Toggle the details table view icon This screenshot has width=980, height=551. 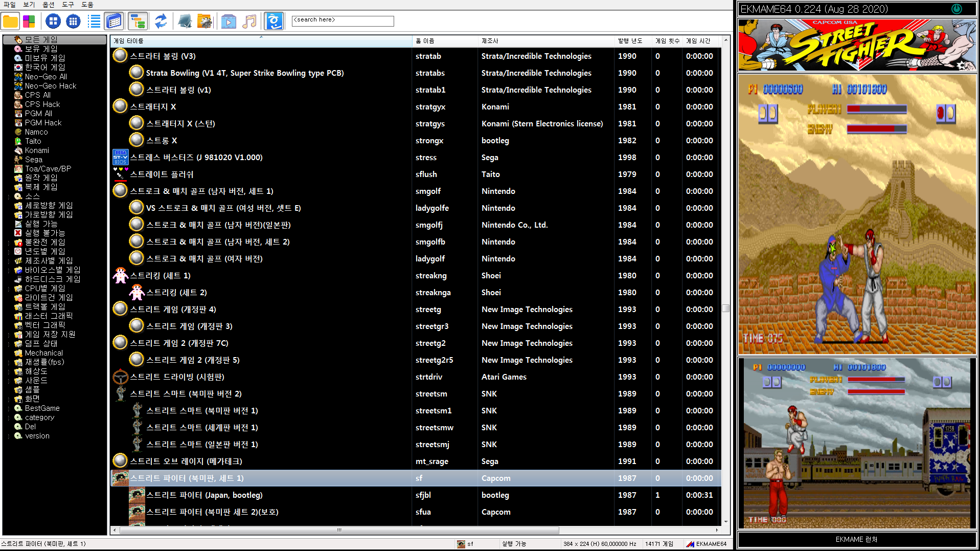point(114,21)
